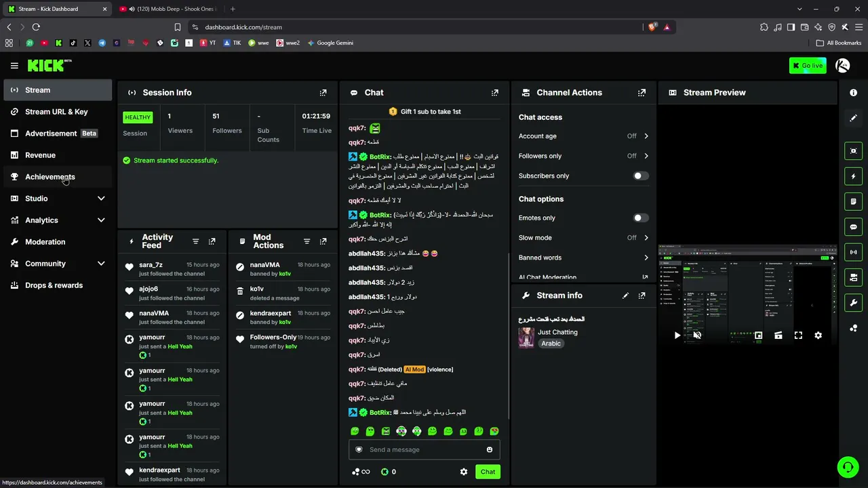Open the Google Gemini bookmark
868x488 pixels.
(330, 43)
